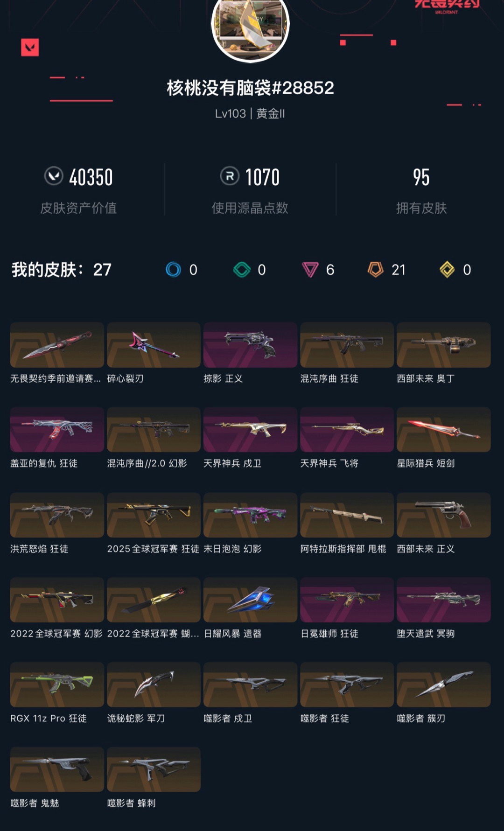The height and width of the screenshot is (831, 504).
Task: Select the green tier rarity icon
Action: [x=242, y=270]
